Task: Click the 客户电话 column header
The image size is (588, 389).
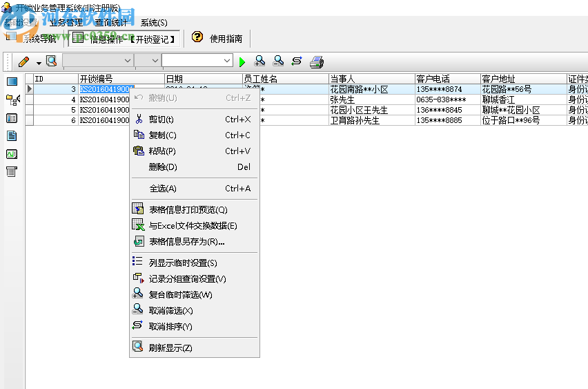Action: pyautogui.click(x=448, y=79)
